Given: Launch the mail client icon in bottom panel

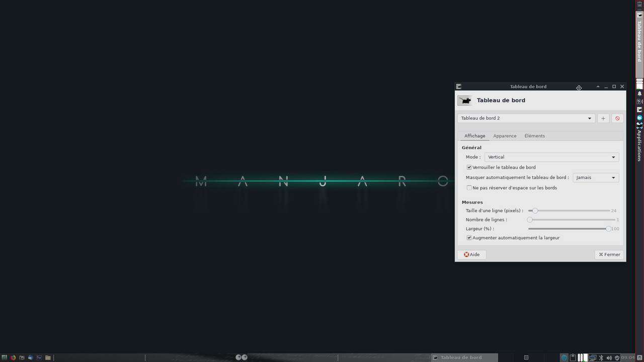Looking at the screenshot, I should 30,357.
